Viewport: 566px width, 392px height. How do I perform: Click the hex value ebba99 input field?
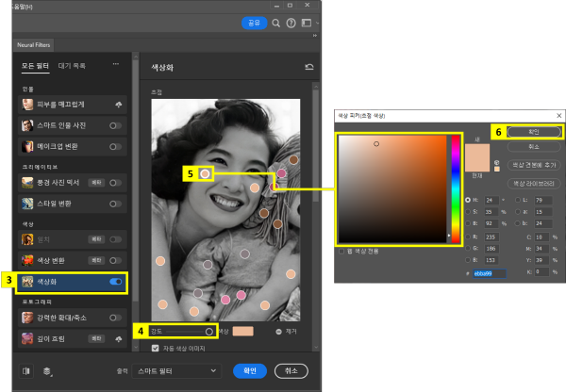490,273
